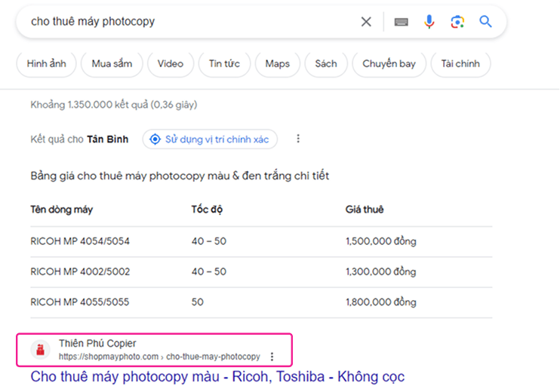The height and width of the screenshot is (392, 560).
Task: Open the on-screen keyboard input tool
Action: (401, 22)
